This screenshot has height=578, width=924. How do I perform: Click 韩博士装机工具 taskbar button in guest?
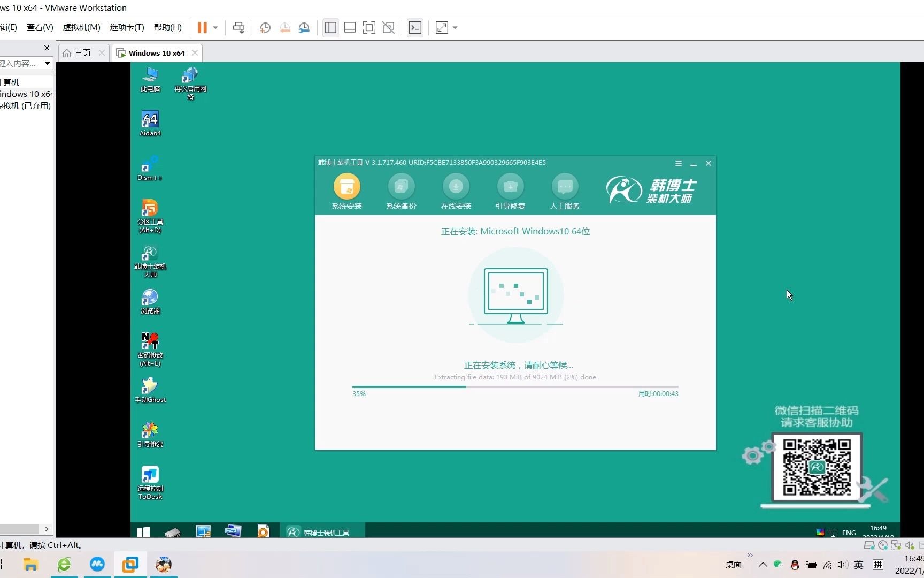pyautogui.click(x=322, y=531)
